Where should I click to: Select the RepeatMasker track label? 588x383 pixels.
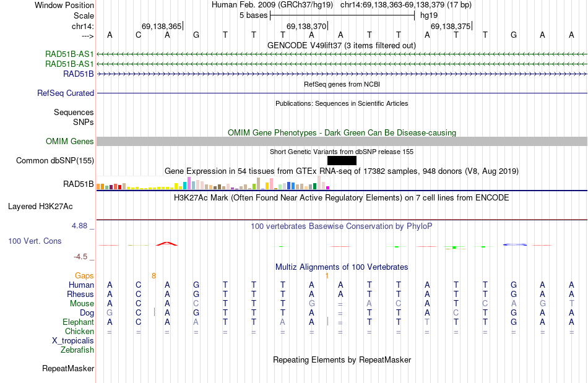[x=68, y=368]
